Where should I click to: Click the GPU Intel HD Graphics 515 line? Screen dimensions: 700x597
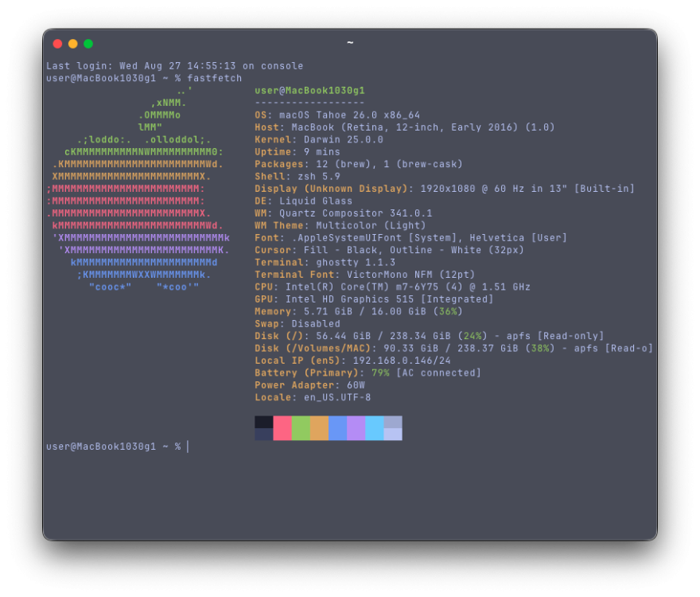pos(375,299)
